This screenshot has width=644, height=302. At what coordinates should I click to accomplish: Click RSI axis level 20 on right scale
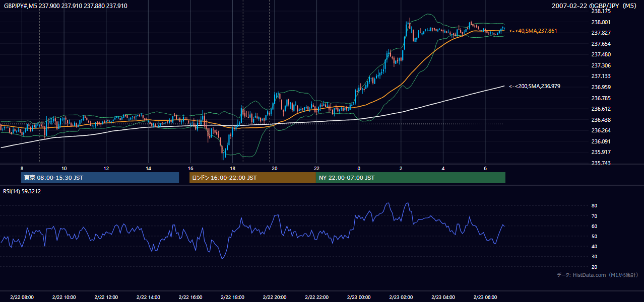595,267
